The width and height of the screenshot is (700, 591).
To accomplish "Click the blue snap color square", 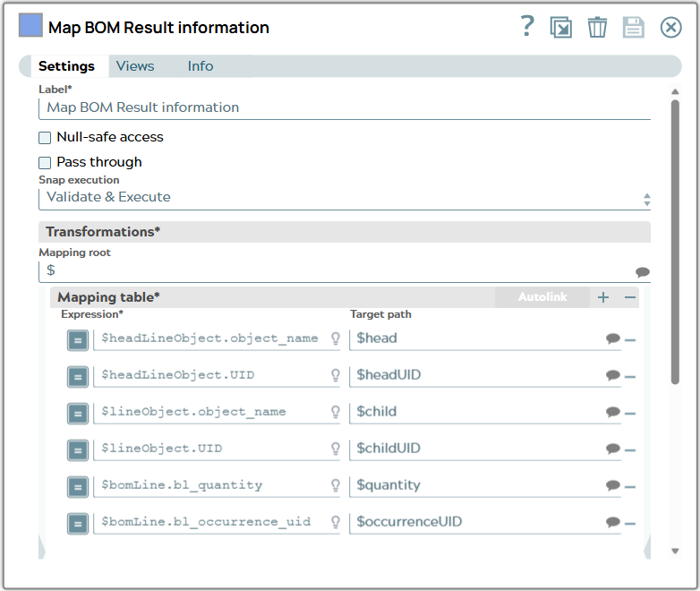I will click(30, 24).
